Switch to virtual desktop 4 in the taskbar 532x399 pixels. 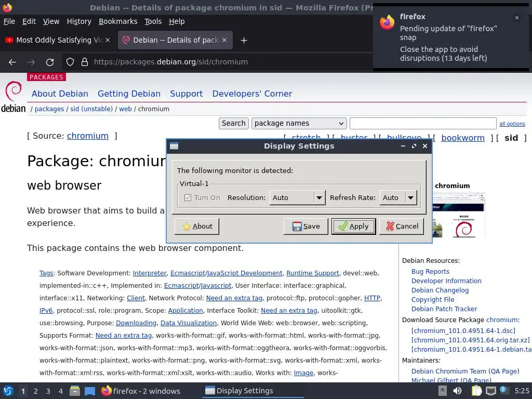click(60, 391)
